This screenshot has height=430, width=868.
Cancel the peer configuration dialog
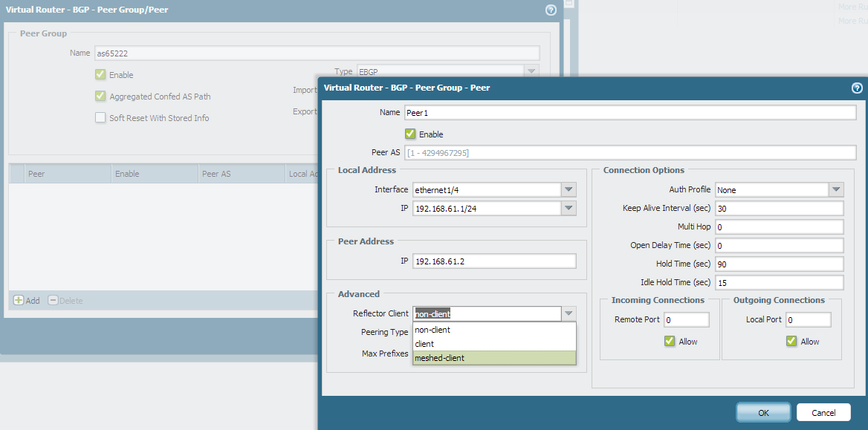(823, 412)
